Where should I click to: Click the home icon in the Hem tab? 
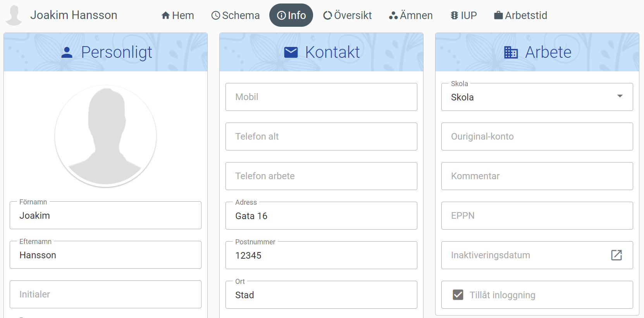[x=166, y=16]
